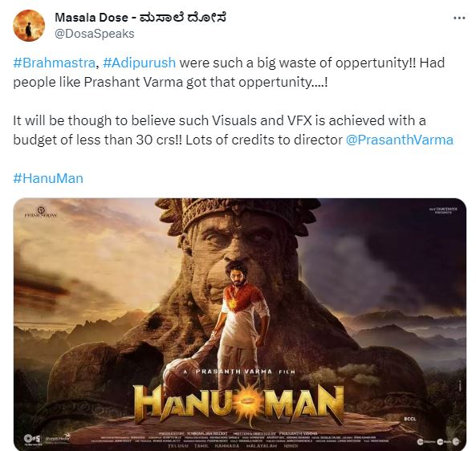Viewport: 476px width, 451px height.
Task: Open the @PrasanthVarma mention
Action: click(400, 140)
